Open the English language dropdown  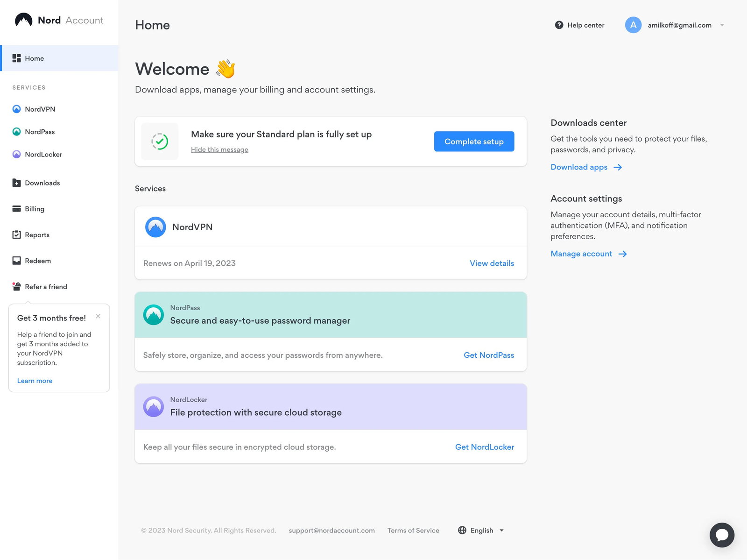pos(481,530)
